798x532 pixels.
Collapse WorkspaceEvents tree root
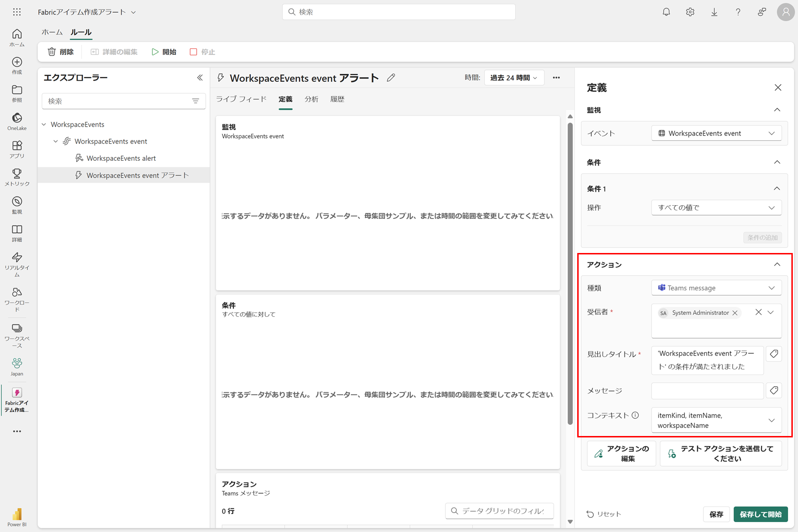pyautogui.click(x=44, y=124)
